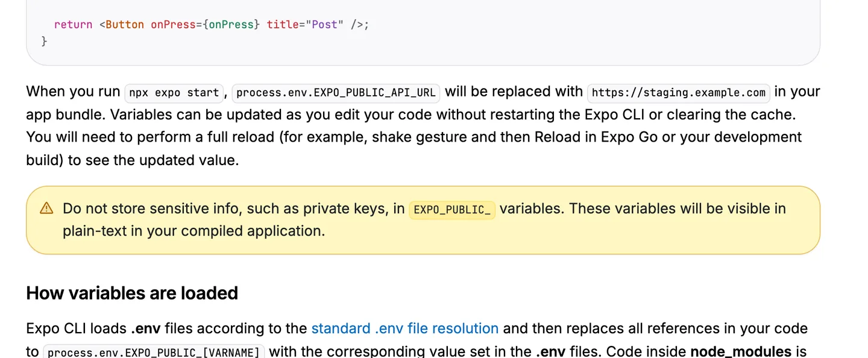
Task: Click the 'process.env.EXPO_PUBLIC_[VARNAME]' inline code
Action: pos(154,352)
